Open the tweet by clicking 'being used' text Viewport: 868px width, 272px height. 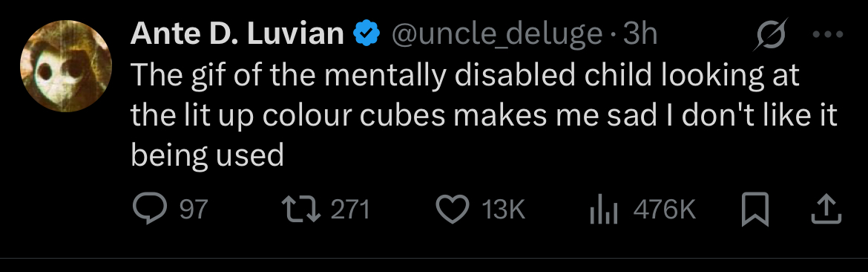(207, 155)
